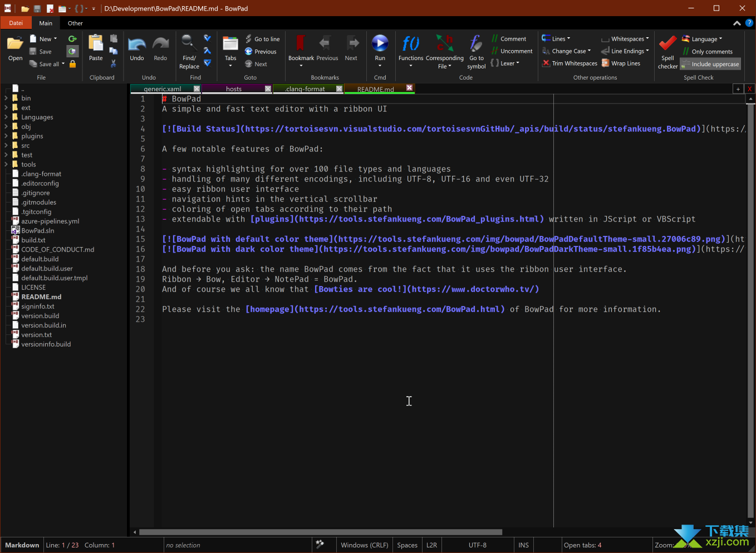The height and width of the screenshot is (553, 756).
Task: Add a new tab with plus button
Action: [x=738, y=89]
